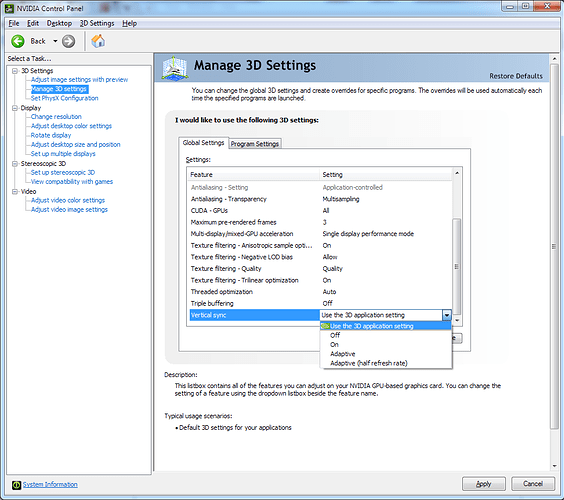Select Change resolution
564x500 pixels.
coord(56,117)
